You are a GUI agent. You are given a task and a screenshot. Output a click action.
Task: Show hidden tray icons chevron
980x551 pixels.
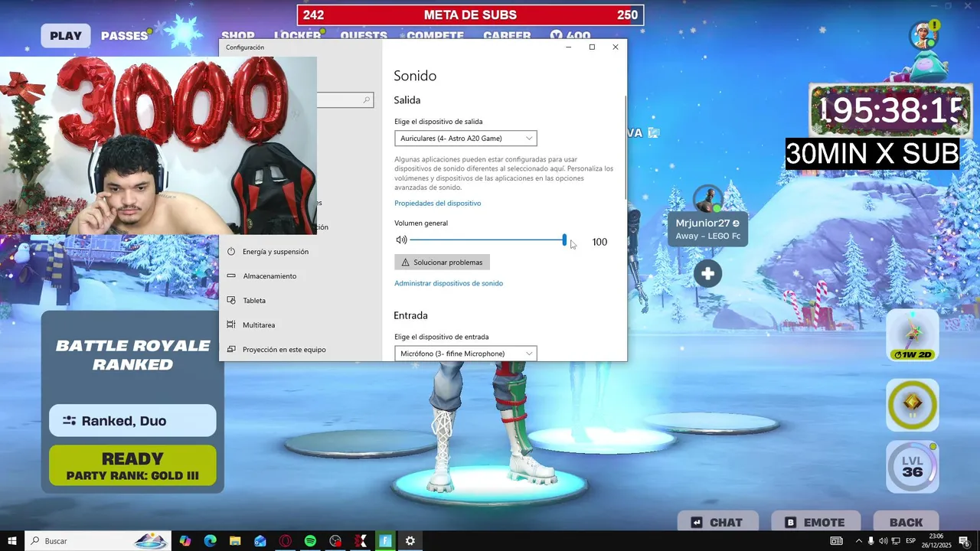pyautogui.click(x=858, y=541)
